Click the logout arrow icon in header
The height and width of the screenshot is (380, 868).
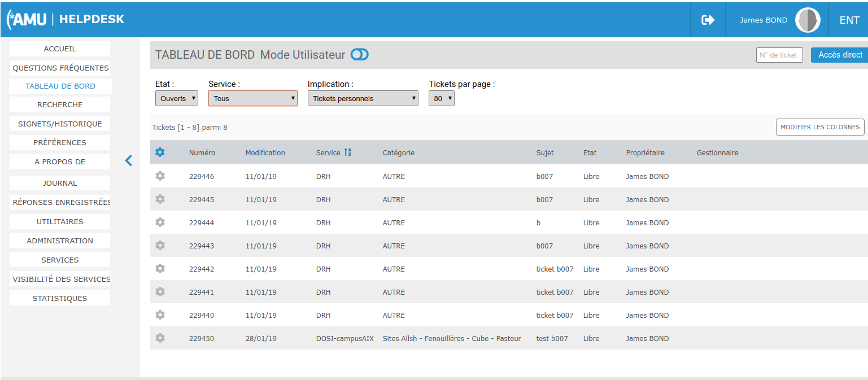708,20
